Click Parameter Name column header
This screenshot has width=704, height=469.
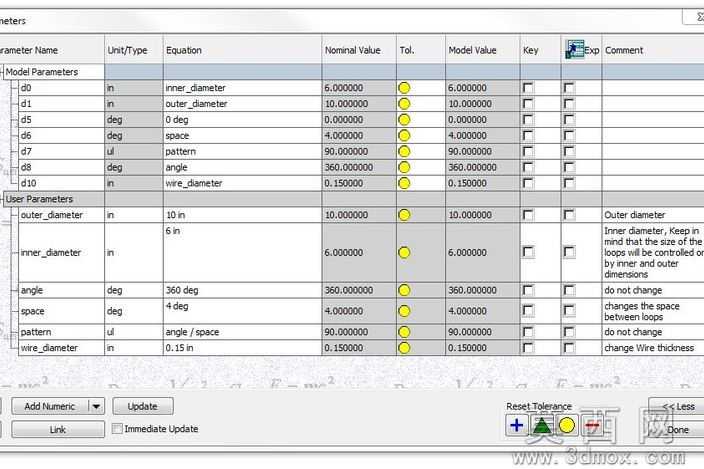(52, 50)
